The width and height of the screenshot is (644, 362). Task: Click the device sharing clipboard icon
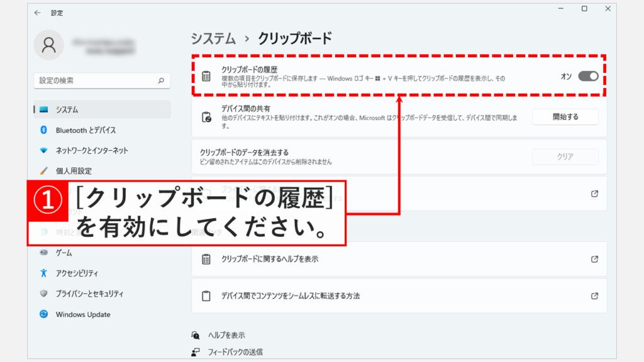206,117
